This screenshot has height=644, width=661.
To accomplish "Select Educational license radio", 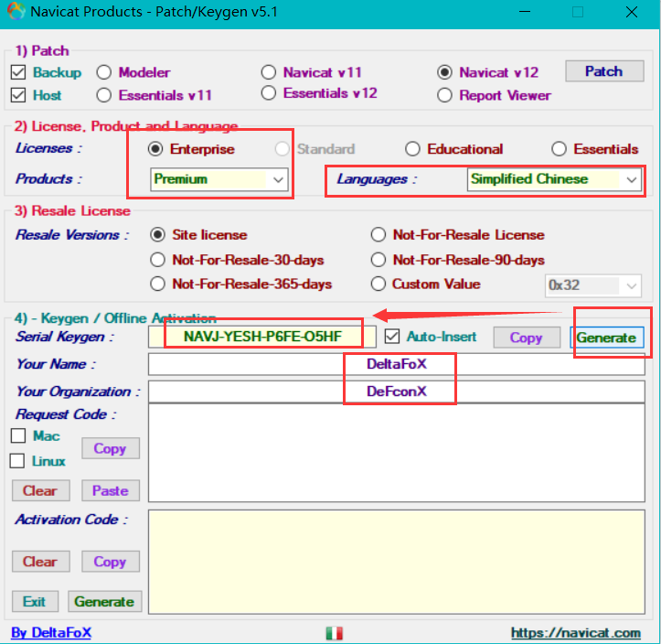I will click(x=412, y=149).
